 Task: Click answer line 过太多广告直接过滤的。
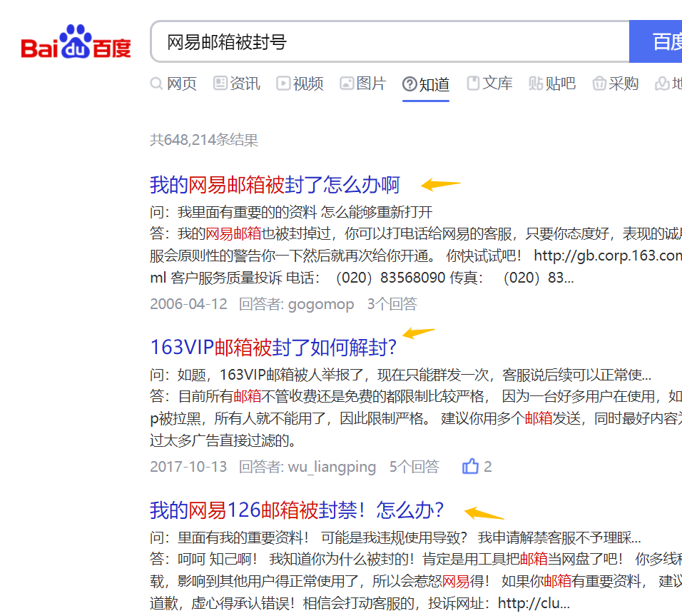click(x=223, y=440)
